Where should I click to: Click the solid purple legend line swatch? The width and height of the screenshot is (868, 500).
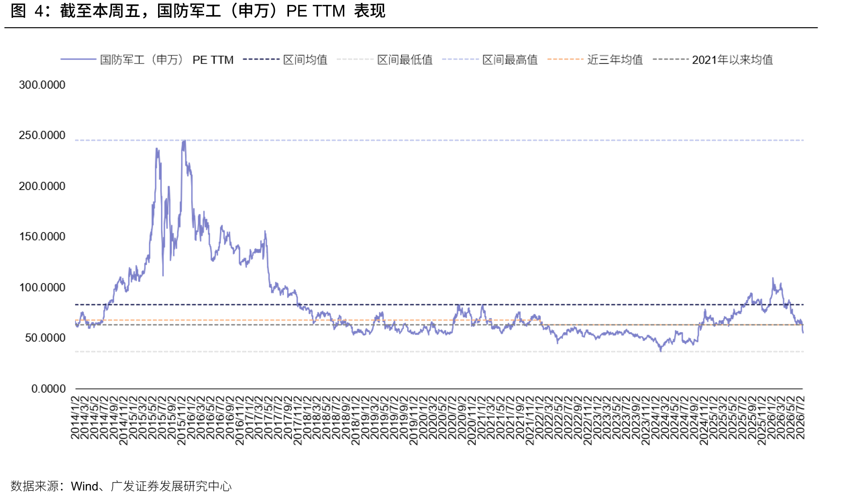[79, 59]
